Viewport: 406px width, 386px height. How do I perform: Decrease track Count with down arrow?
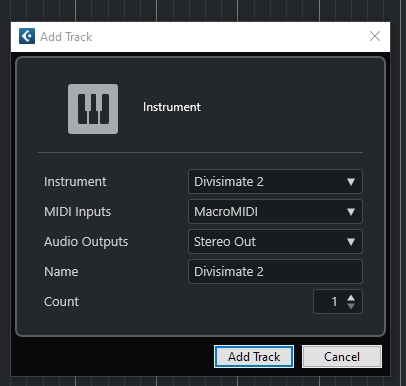351,306
